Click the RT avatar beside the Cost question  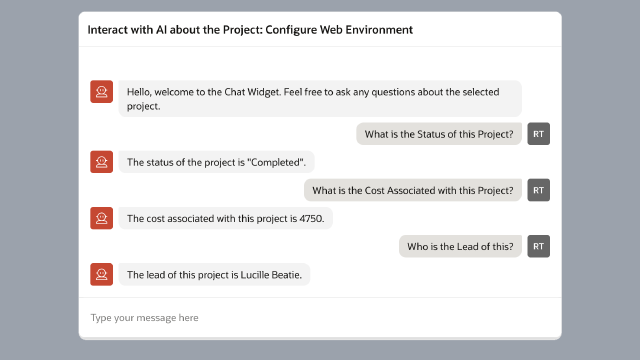pos(538,190)
